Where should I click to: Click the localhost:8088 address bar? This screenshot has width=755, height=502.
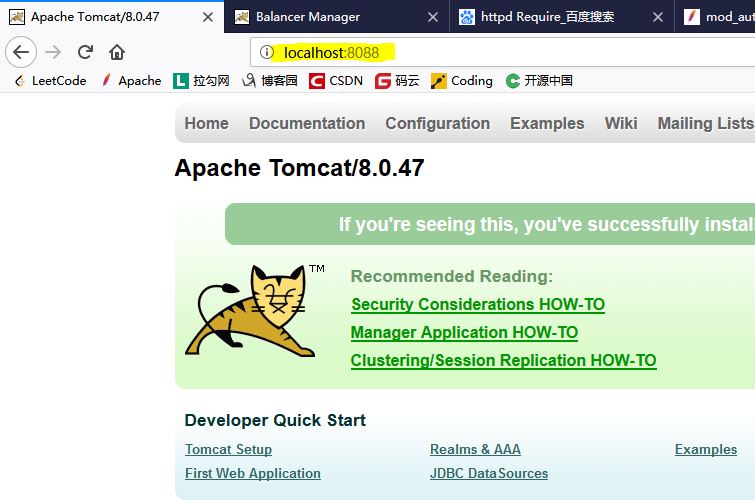tap(503, 52)
